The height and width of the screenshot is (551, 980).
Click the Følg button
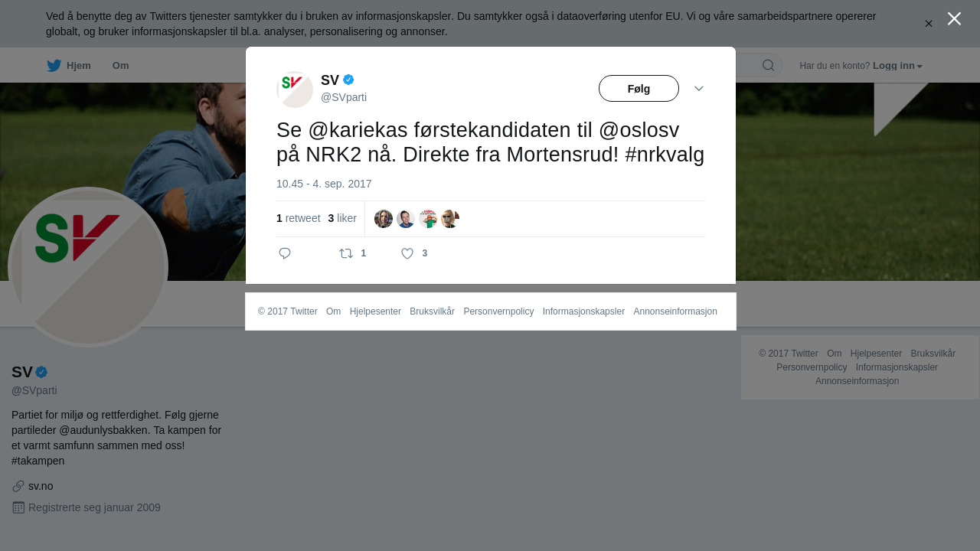(x=639, y=89)
